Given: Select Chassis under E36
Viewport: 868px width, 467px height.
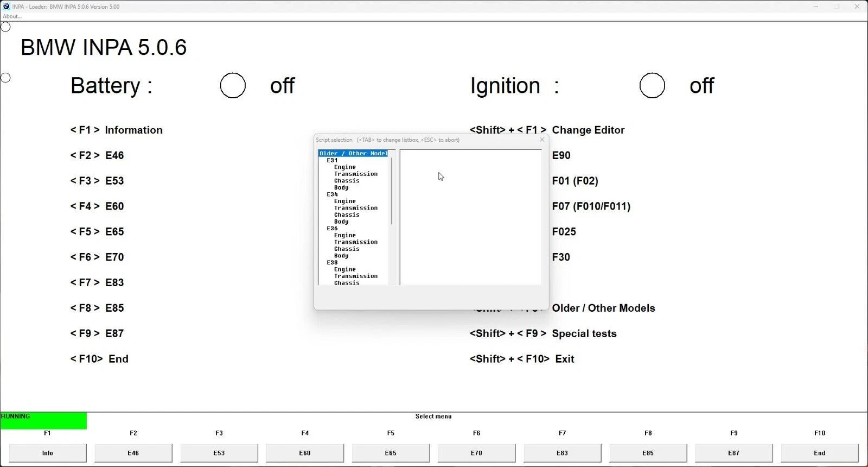Looking at the screenshot, I should (347, 249).
